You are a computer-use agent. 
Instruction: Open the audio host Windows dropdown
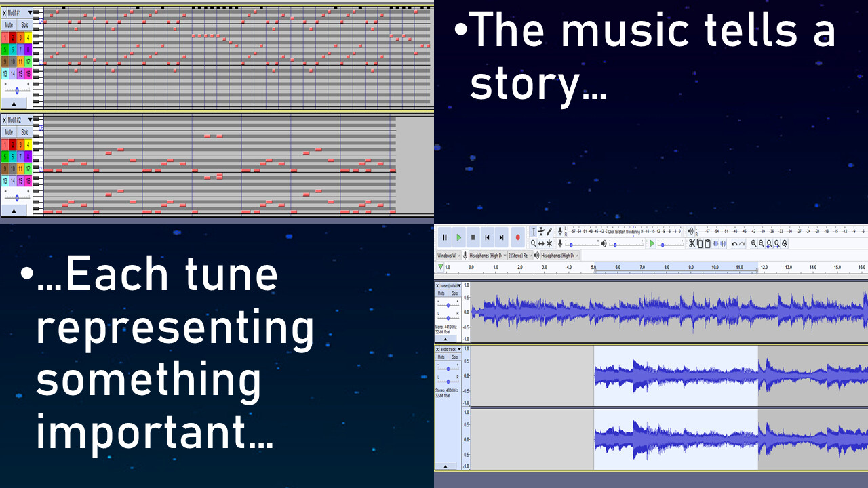pos(448,256)
